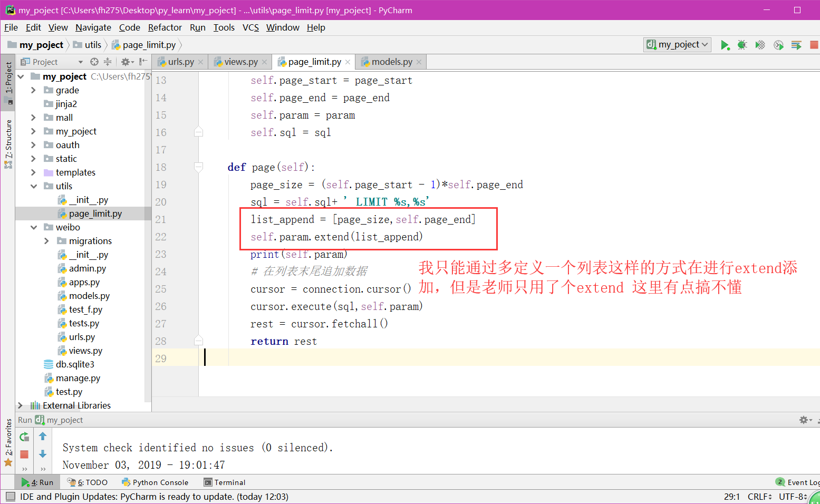Switch to the models.py editor tab
Image resolution: width=820 pixels, height=504 pixels.
pyautogui.click(x=391, y=62)
